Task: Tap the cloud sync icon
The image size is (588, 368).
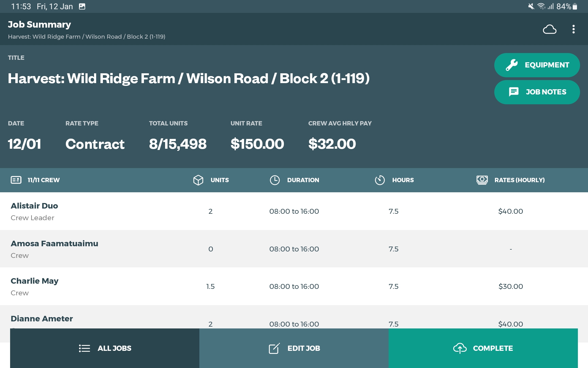Action: coord(549,29)
